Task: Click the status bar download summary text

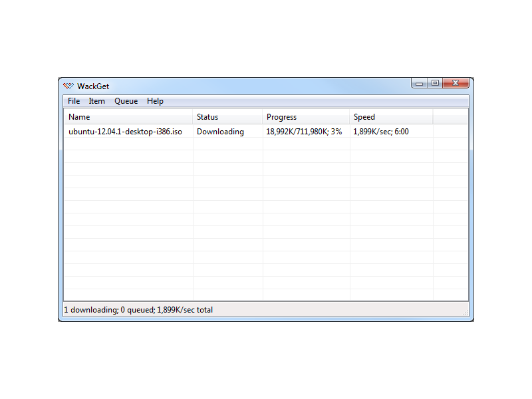Action: point(138,310)
